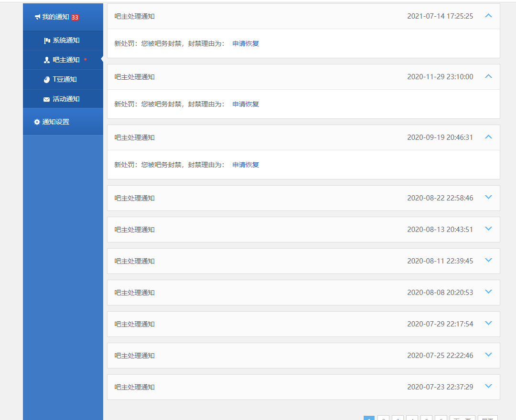
Task: Expand the 2020-07-23 22:37:29 notification
Action: 488,386
